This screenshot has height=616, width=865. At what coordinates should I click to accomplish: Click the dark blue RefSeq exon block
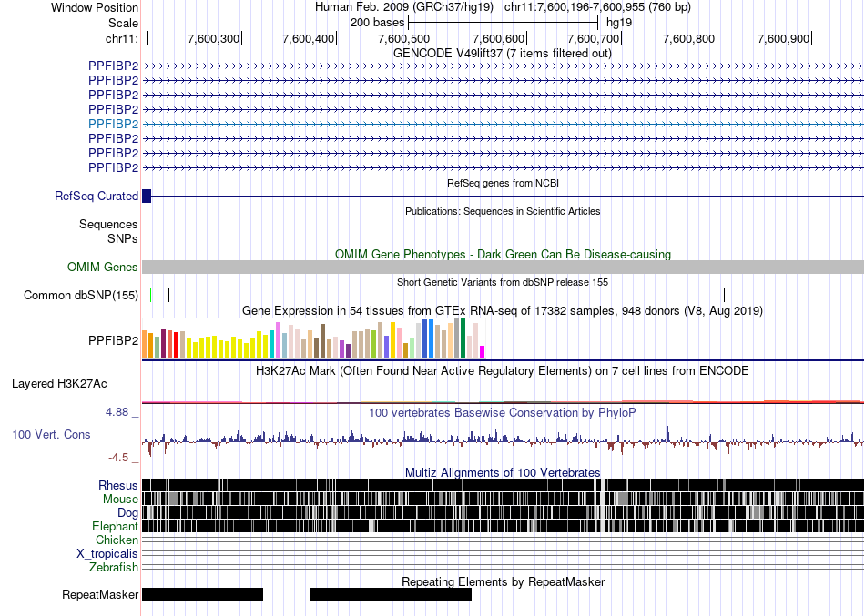[147, 196]
